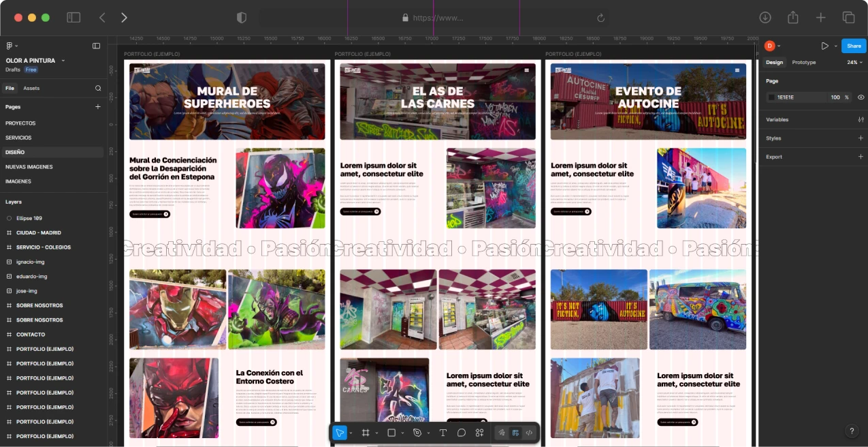Switch to the Assets tab
This screenshot has width=868, height=447.
tap(31, 89)
